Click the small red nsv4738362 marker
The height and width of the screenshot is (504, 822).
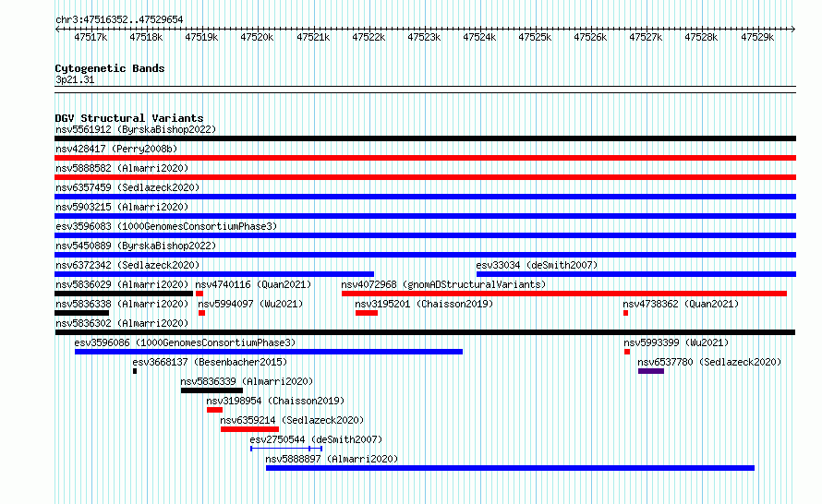(x=625, y=313)
